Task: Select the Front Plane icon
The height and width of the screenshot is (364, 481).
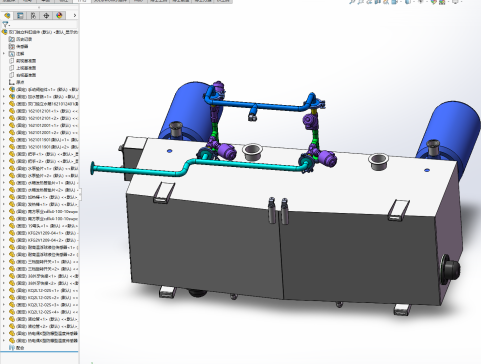Action: 12,61
